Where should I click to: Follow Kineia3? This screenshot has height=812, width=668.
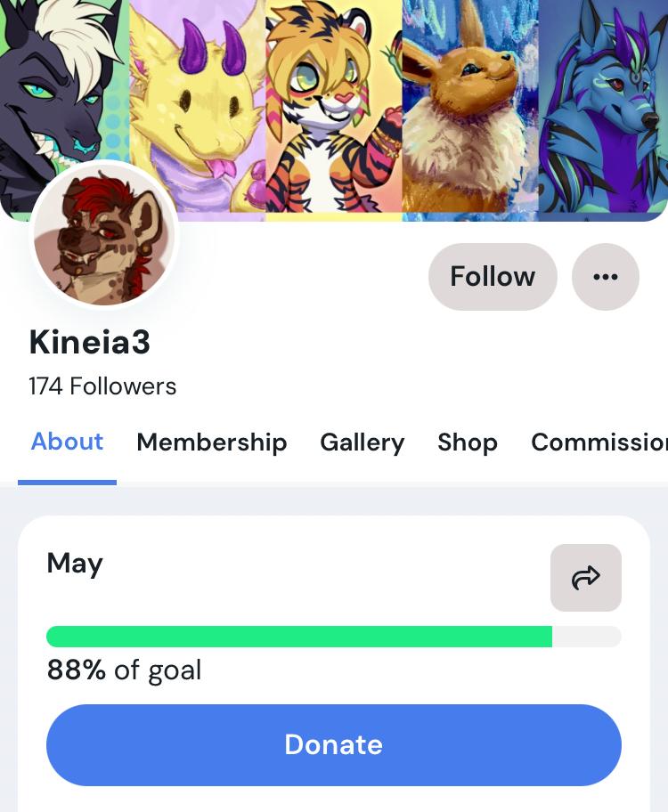pyautogui.click(x=493, y=277)
